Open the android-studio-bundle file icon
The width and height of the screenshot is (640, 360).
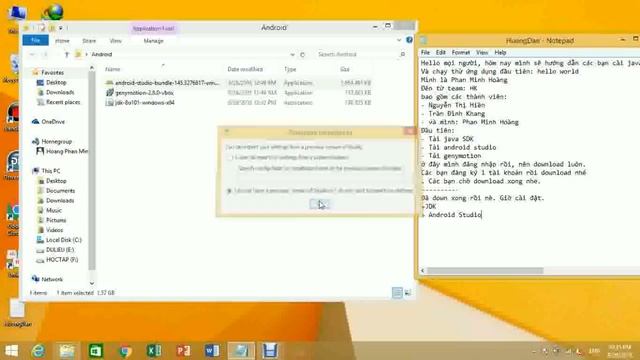(x=109, y=83)
